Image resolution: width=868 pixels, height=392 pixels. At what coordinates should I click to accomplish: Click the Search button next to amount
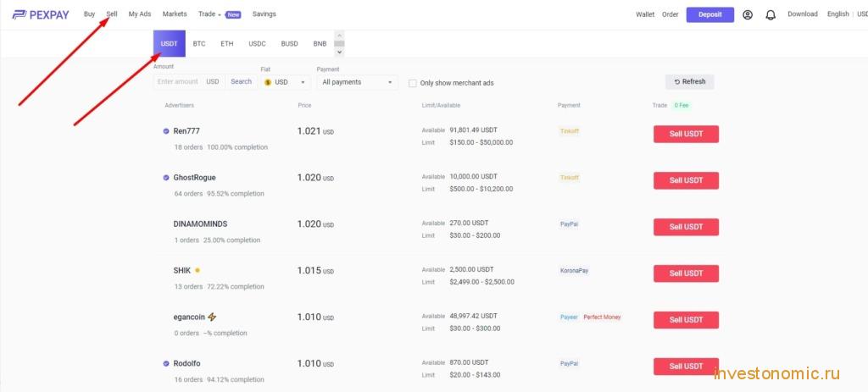tap(242, 82)
